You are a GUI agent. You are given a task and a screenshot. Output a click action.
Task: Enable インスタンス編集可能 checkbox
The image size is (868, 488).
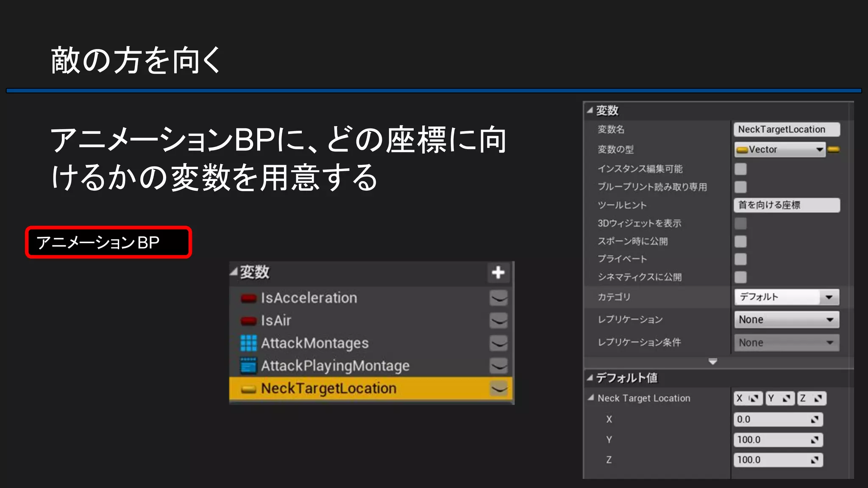pos(740,169)
